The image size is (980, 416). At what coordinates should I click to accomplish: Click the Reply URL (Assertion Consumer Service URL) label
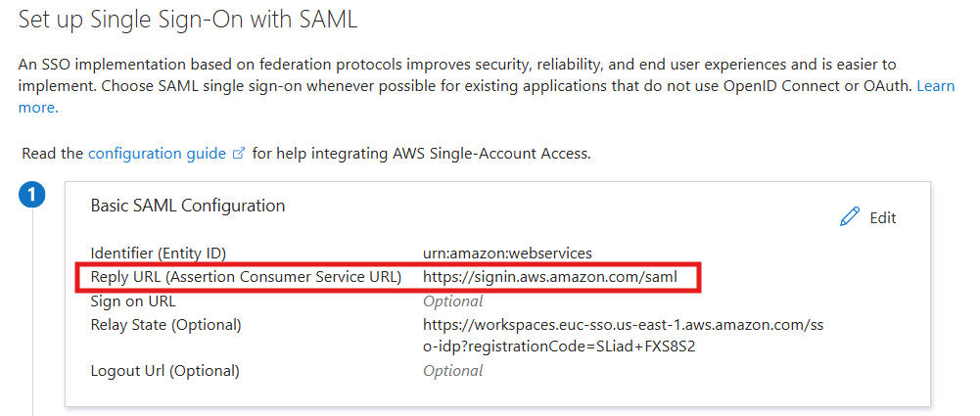point(246,277)
